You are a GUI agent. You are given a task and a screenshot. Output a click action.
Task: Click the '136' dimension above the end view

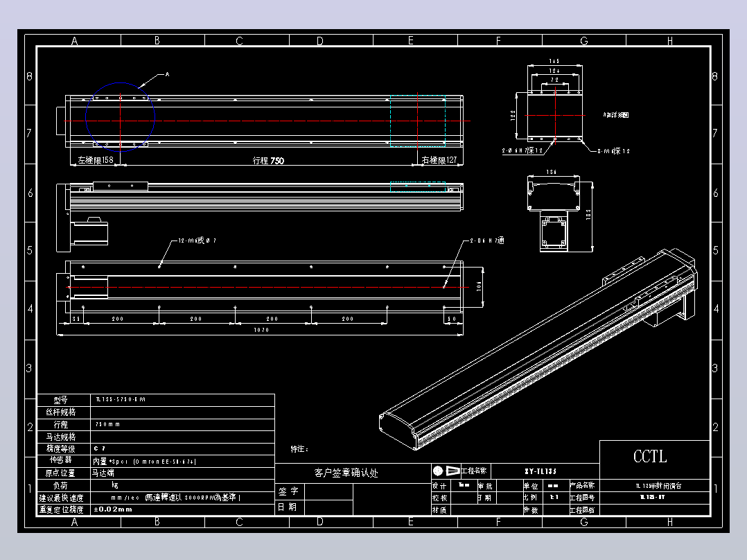click(x=551, y=172)
